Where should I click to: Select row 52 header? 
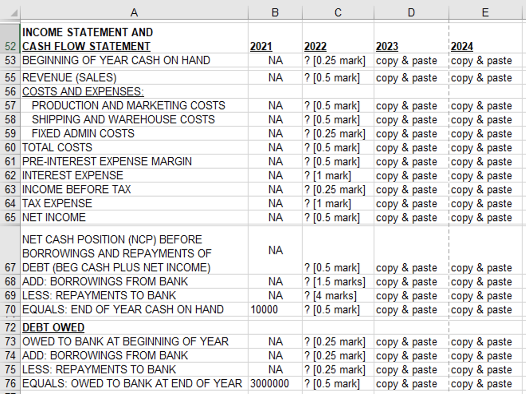10,38
